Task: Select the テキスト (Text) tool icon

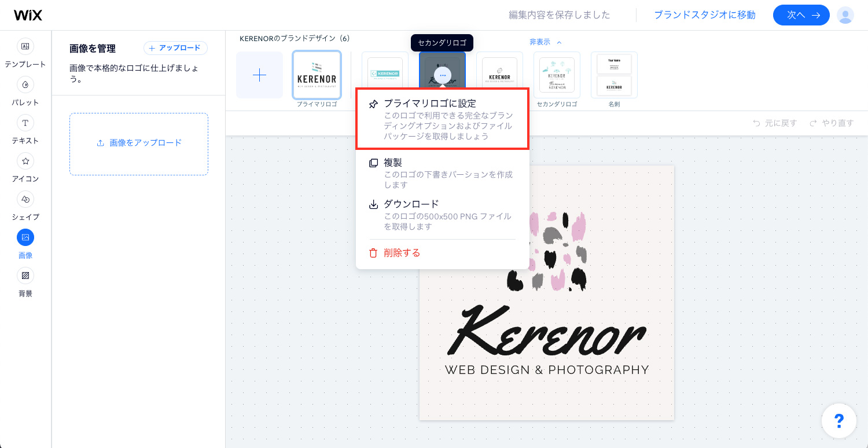Action: (25, 123)
